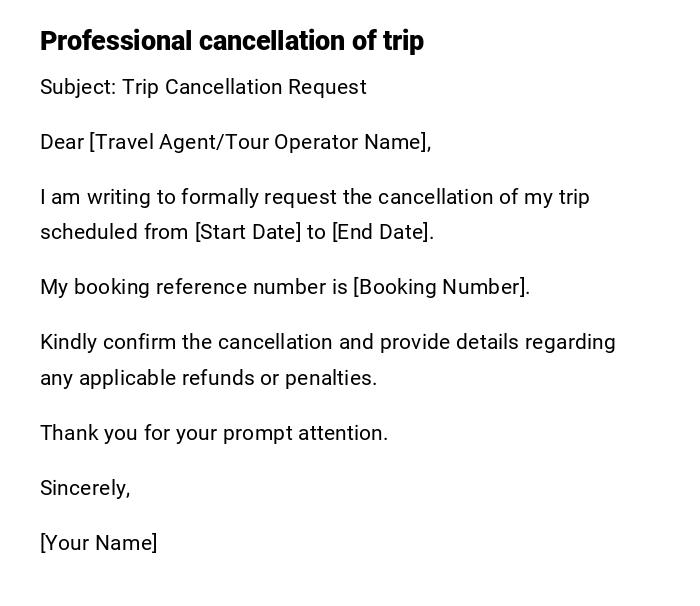
Task: Select the [Your Name] placeholder
Action: pyautogui.click(x=99, y=543)
